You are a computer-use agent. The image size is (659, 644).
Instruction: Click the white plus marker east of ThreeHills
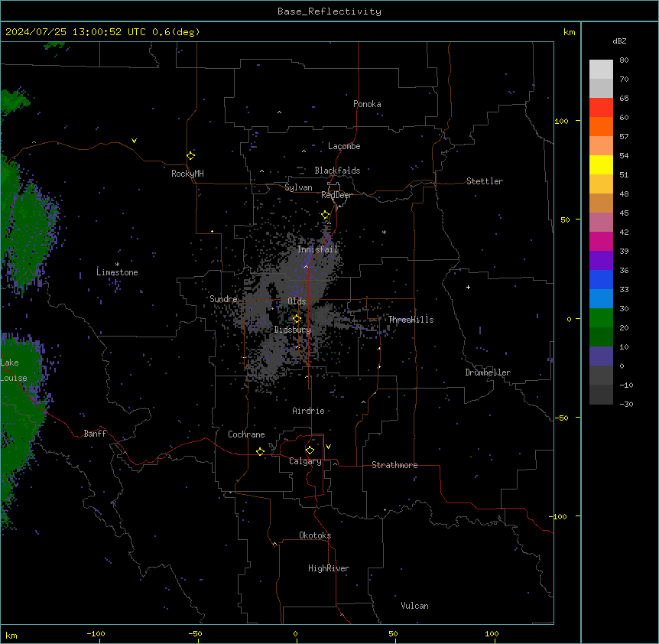[x=468, y=287]
